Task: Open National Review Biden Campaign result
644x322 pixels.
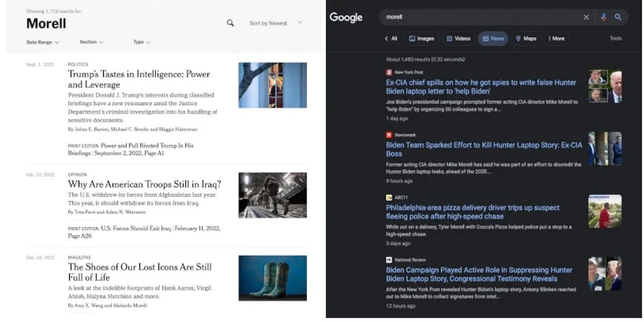Action: tap(479, 274)
